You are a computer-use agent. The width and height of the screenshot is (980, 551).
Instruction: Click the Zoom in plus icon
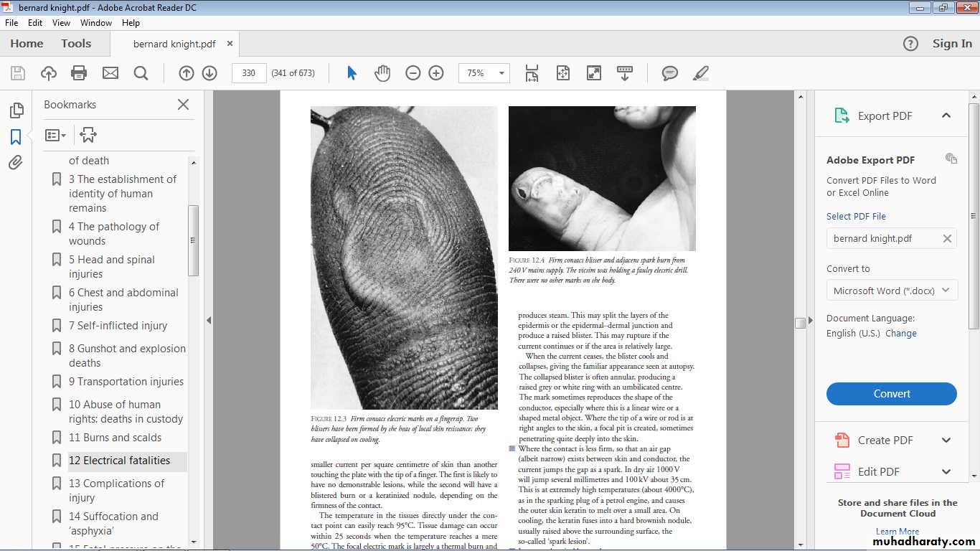coord(436,73)
